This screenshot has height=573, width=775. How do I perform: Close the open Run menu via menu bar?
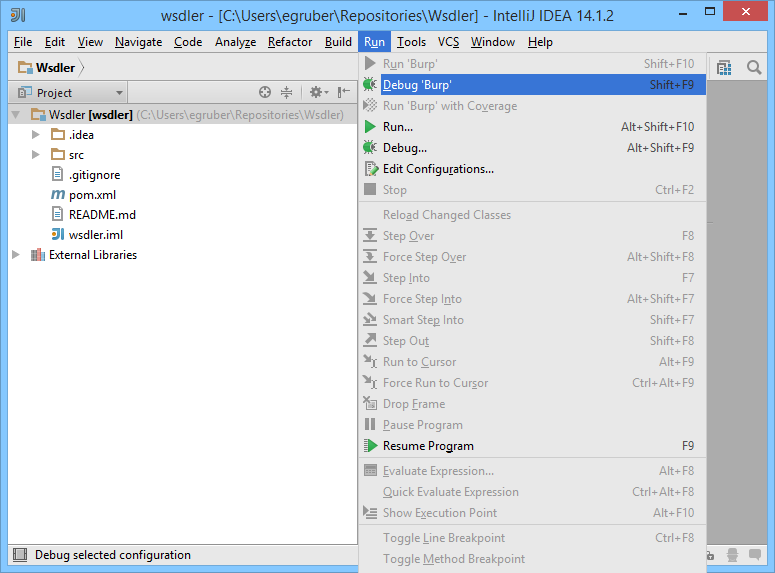pos(374,42)
